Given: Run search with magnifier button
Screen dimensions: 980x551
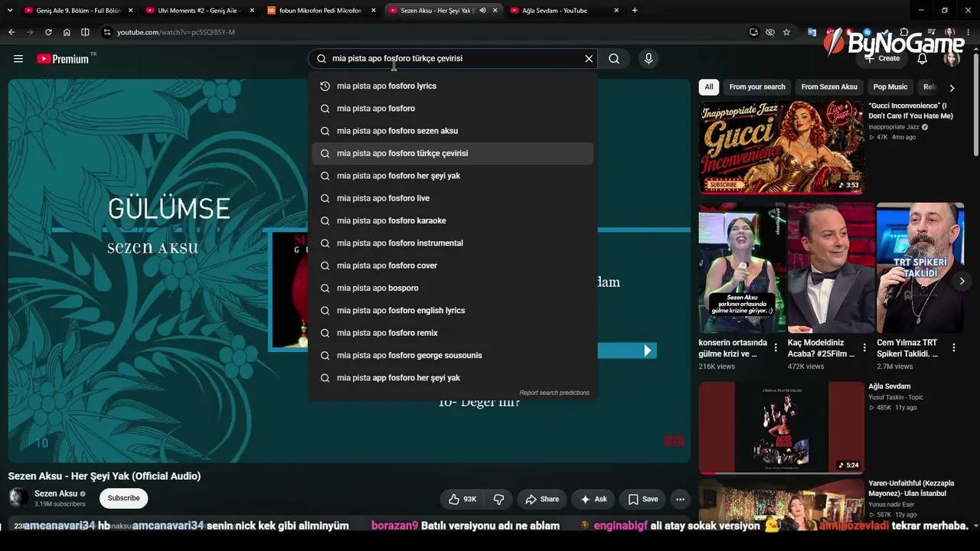Looking at the screenshot, I should click(x=614, y=59).
